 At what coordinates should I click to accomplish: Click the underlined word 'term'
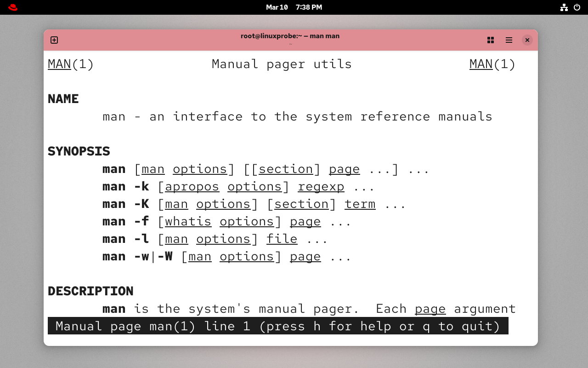point(360,204)
